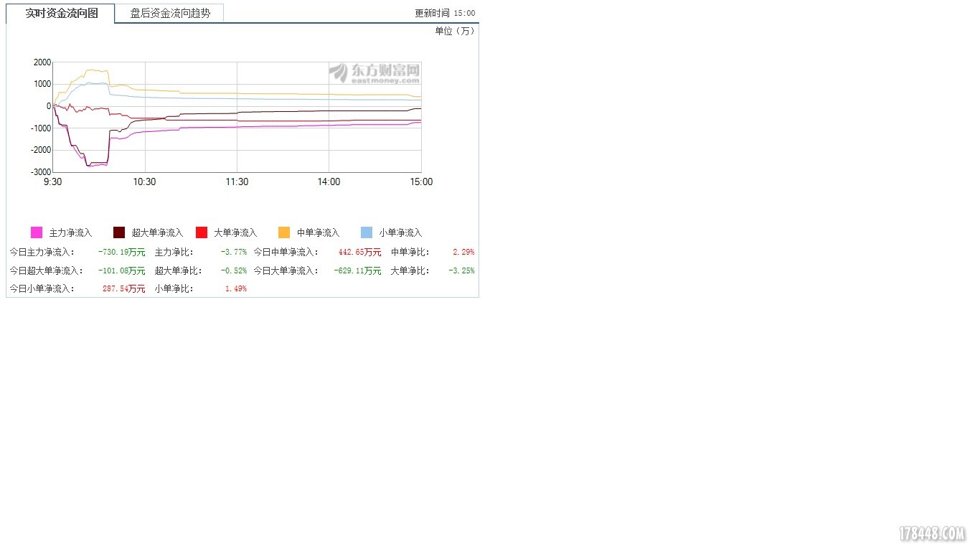980x551 pixels.
Task: Click the 287.54万元 small order value
Action: coord(123,289)
